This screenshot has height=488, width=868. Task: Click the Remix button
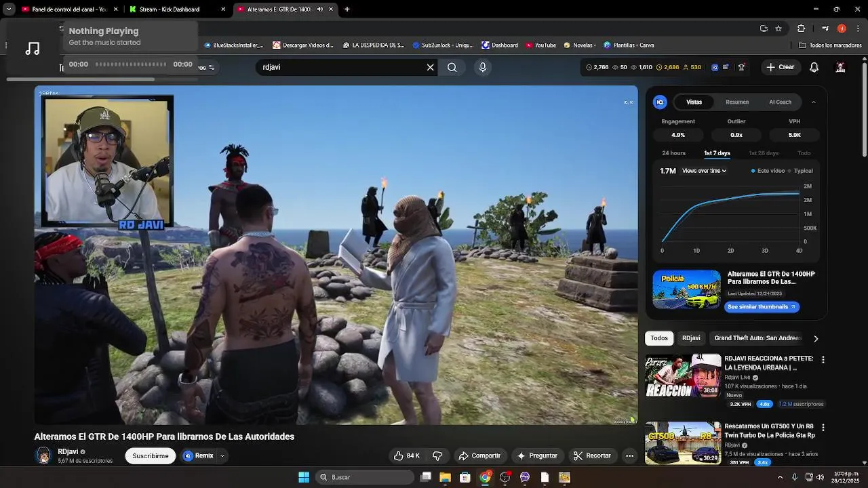click(x=197, y=456)
